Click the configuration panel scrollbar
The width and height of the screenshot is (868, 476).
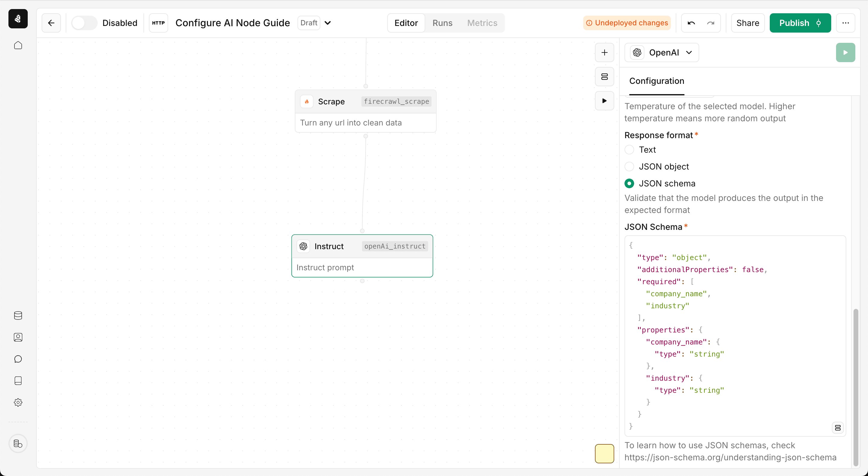856,387
